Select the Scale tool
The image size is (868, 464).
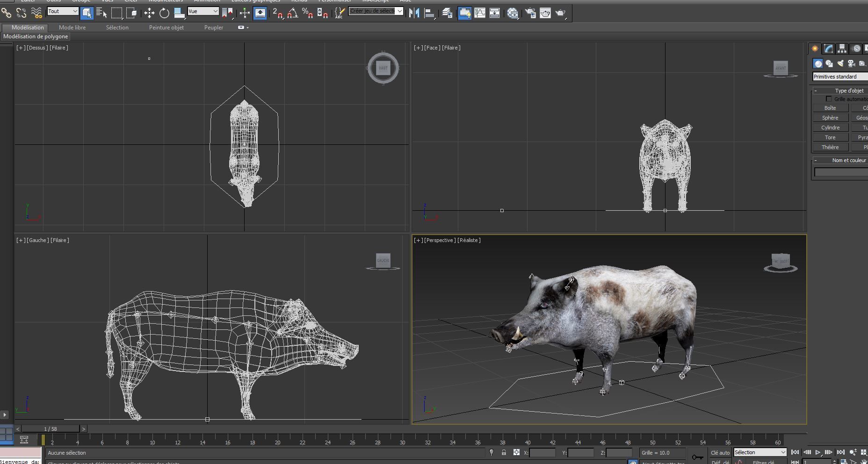(x=179, y=13)
